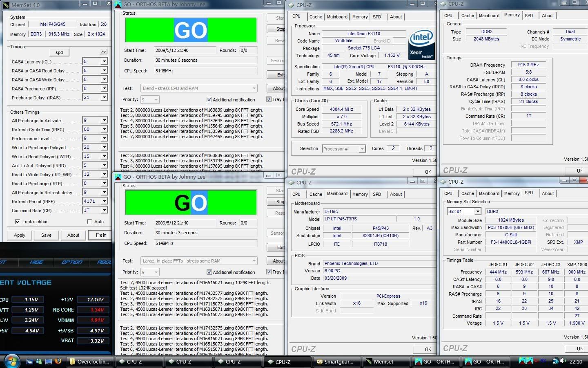
Task: Switch to the Cache tab in the Xeon E3110 CPU-Z window
Action: tap(316, 17)
